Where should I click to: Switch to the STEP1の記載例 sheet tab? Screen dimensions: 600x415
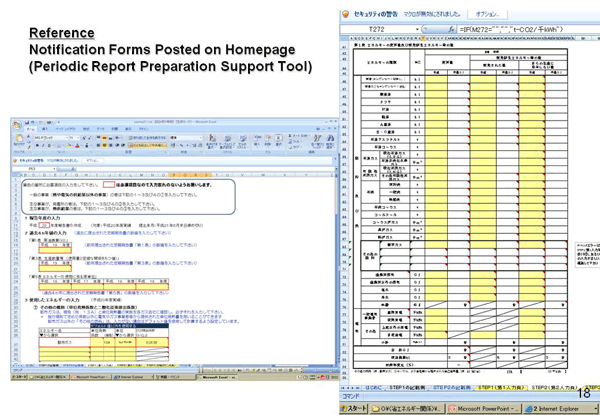(x=407, y=388)
